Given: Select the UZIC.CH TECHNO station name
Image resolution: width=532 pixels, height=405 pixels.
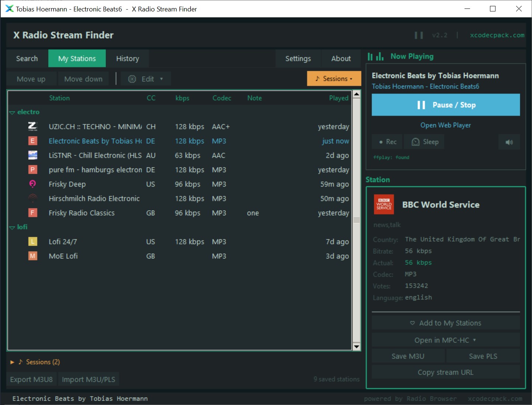Looking at the screenshot, I should coord(95,127).
